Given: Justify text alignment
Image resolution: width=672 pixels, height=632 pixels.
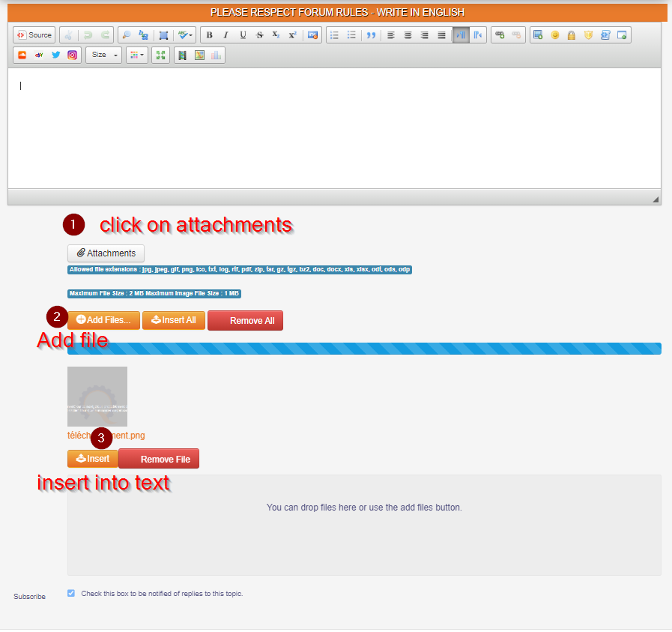Looking at the screenshot, I should tap(441, 35).
